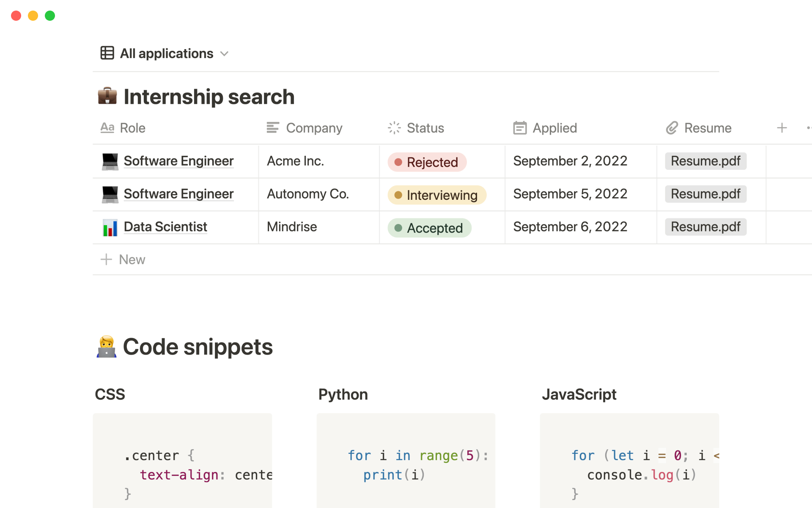Click the calendar icon on the Applied column
Image resolution: width=812 pixels, height=508 pixels.
[x=519, y=127]
